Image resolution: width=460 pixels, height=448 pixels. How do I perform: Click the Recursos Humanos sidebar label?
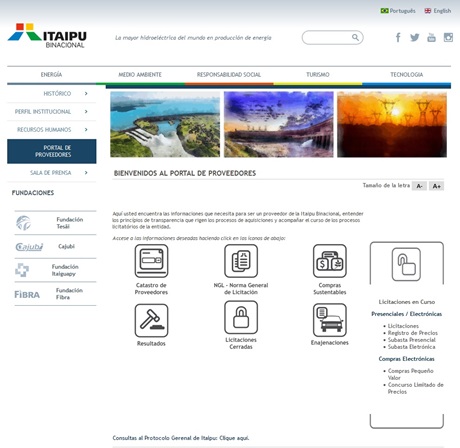click(44, 130)
